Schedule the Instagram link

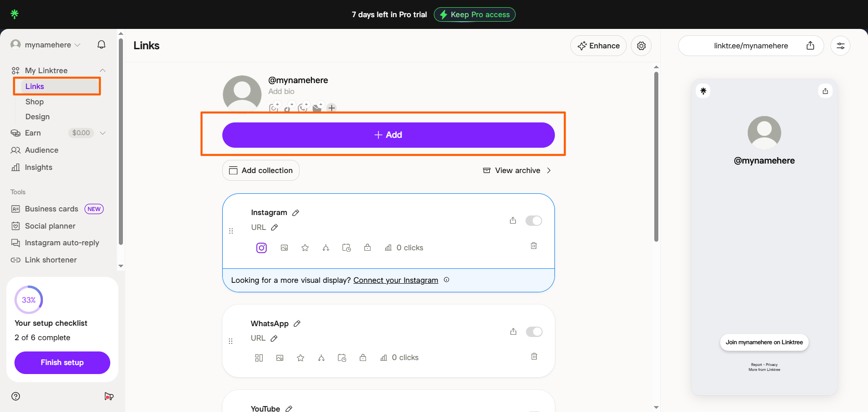347,248
